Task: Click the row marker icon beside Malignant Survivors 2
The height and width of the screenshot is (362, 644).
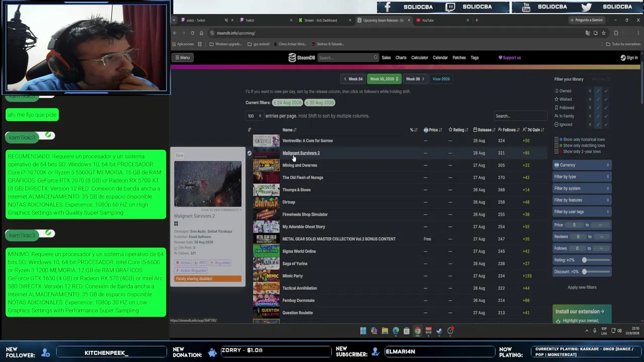Action: 249,153
